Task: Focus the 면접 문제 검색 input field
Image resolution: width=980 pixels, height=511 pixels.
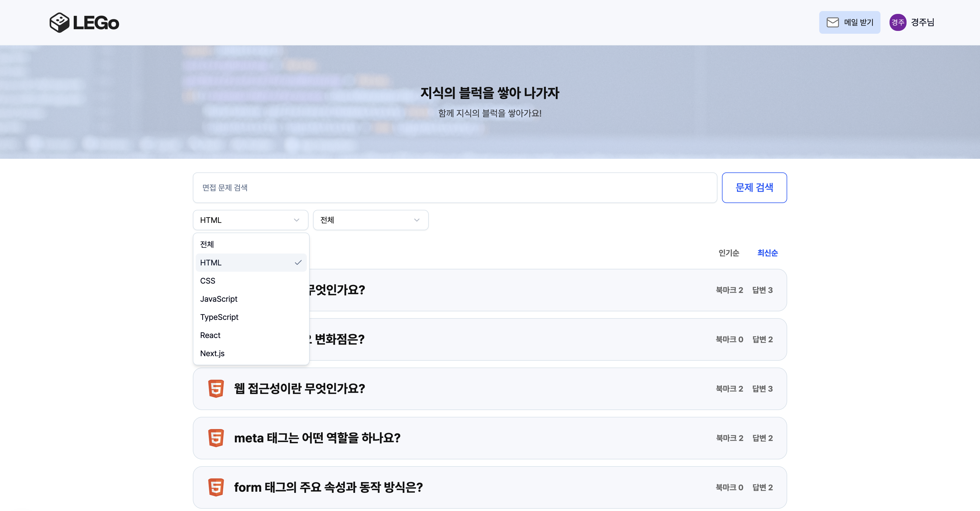Action: (x=455, y=187)
